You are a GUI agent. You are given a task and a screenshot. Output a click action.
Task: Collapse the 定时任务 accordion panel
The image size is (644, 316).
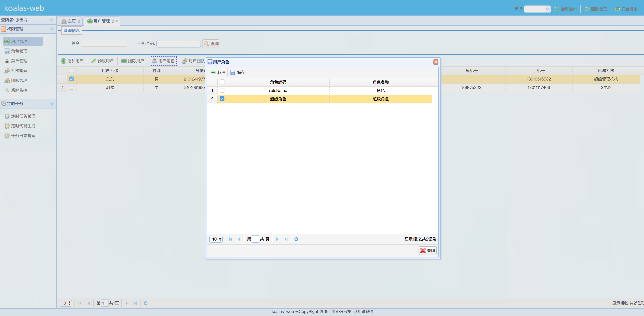point(52,104)
